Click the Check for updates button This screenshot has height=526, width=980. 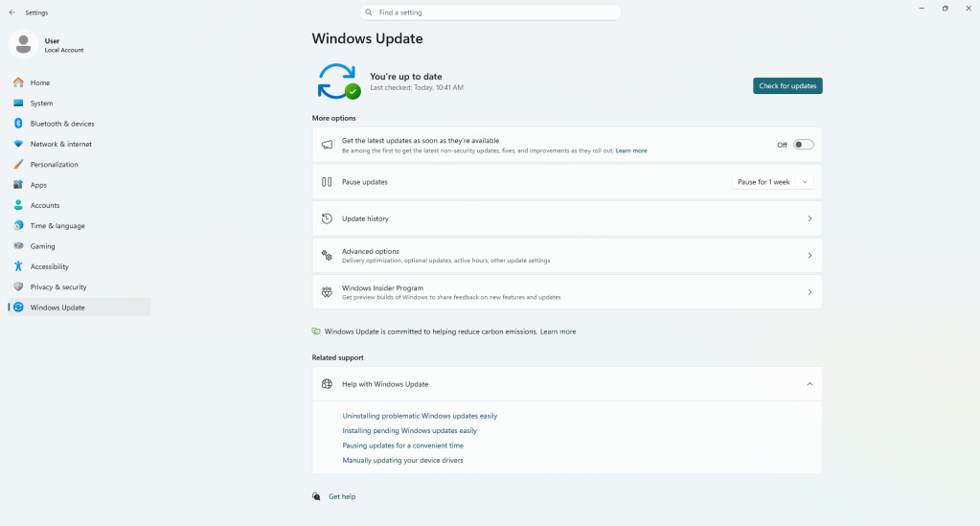[787, 85]
